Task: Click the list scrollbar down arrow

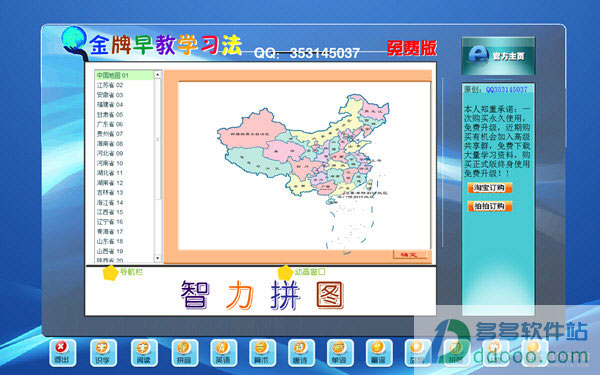Action: tap(158, 258)
